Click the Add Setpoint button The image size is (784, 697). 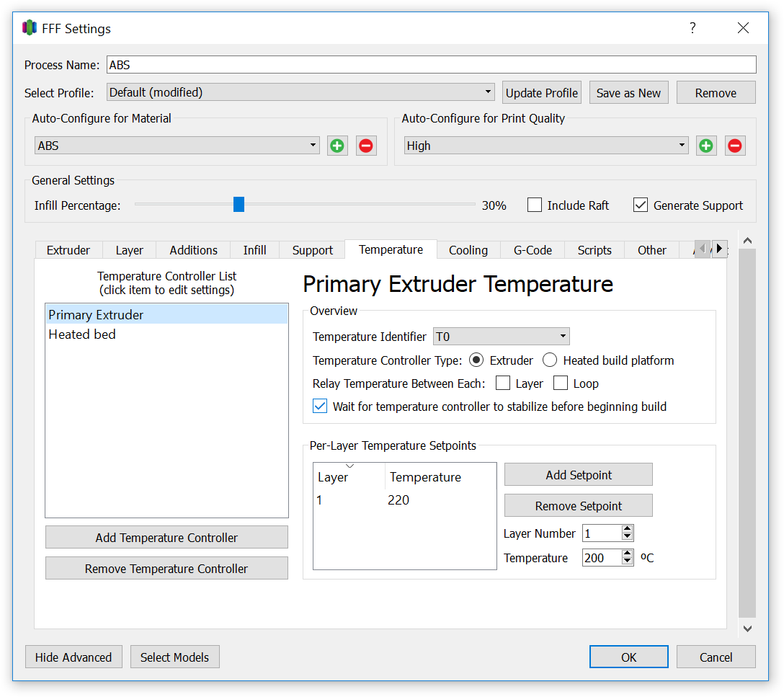pyautogui.click(x=579, y=474)
